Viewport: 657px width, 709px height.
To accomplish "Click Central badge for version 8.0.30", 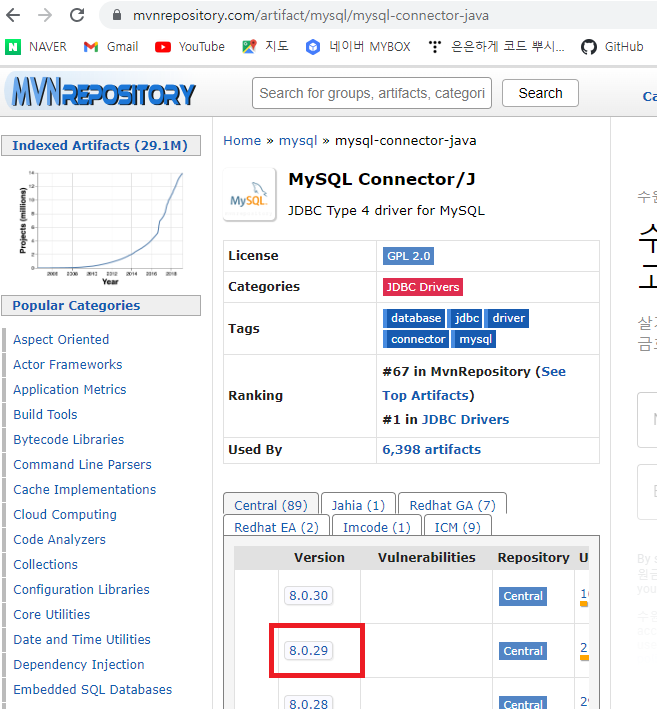I will coord(523,596).
